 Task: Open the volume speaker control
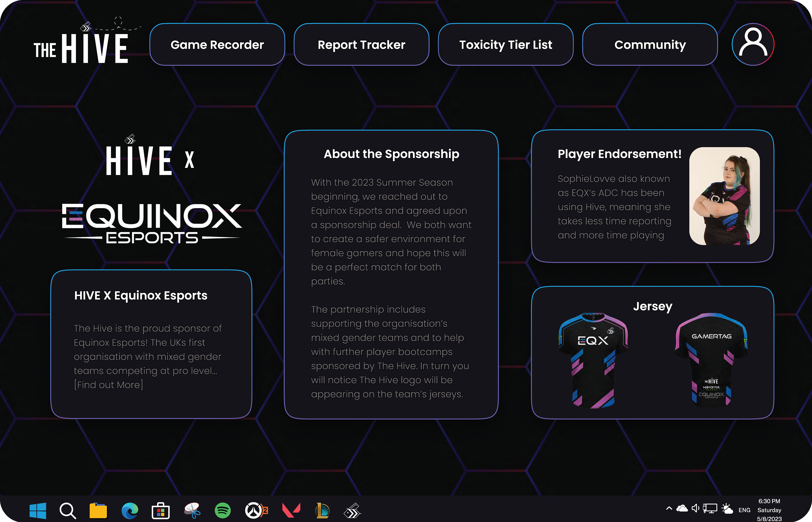point(695,508)
